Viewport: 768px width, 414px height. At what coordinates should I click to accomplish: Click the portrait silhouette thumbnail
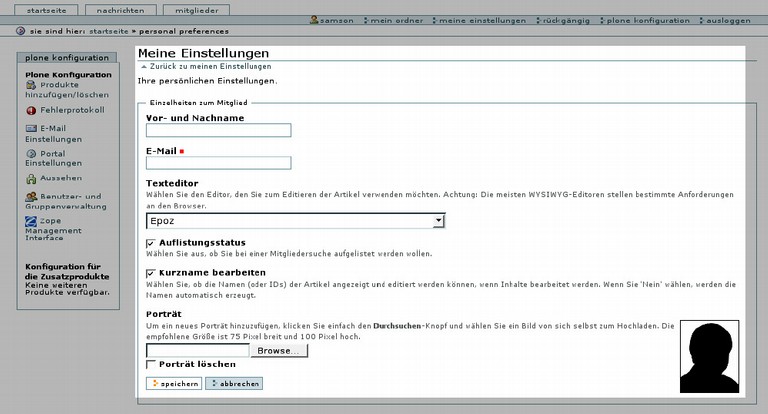712,358
